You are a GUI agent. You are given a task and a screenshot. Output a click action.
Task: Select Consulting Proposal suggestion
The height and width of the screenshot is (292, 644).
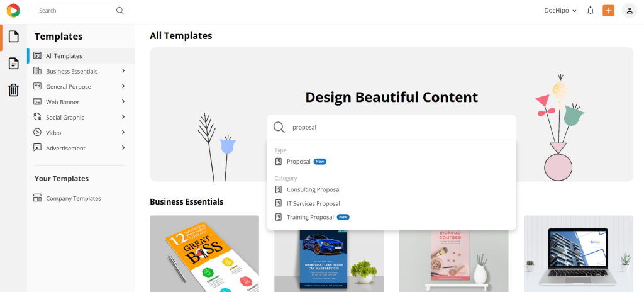point(313,189)
